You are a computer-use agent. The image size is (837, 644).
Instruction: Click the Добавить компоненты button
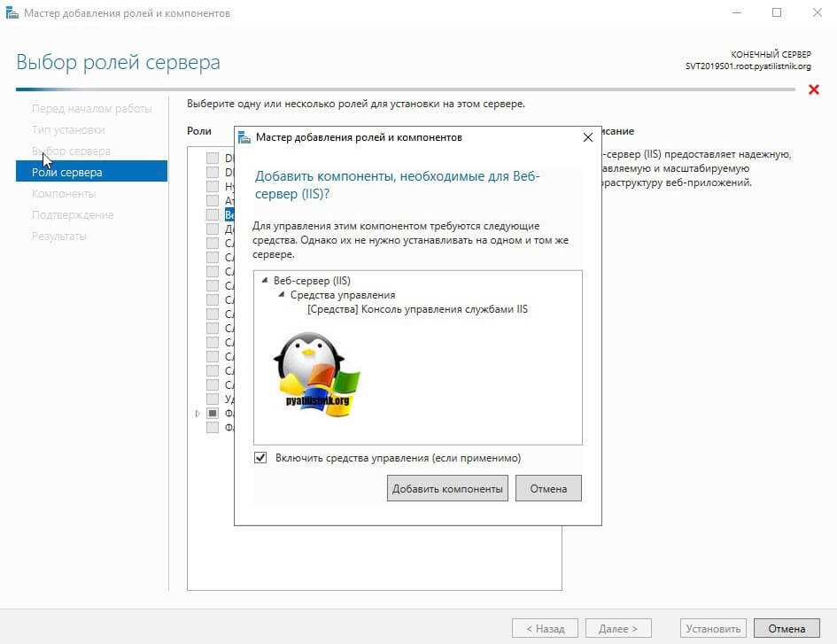pos(447,489)
